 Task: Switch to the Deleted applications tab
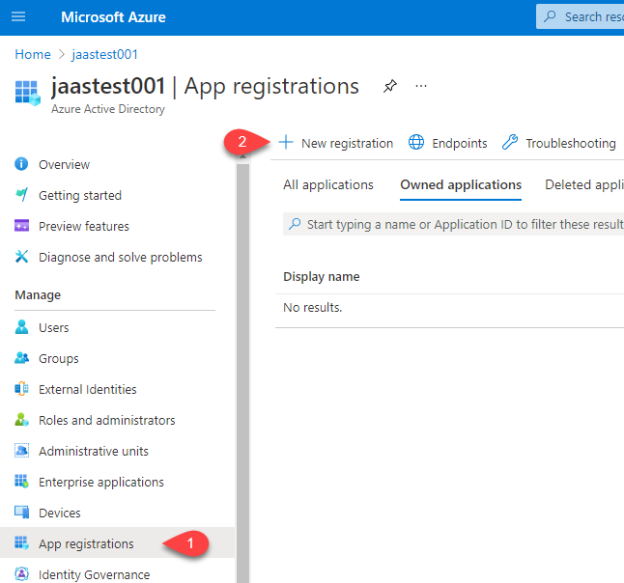point(584,185)
